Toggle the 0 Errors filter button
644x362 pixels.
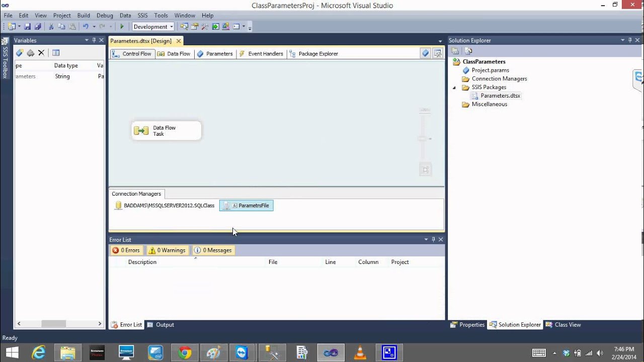click(126, 250)
